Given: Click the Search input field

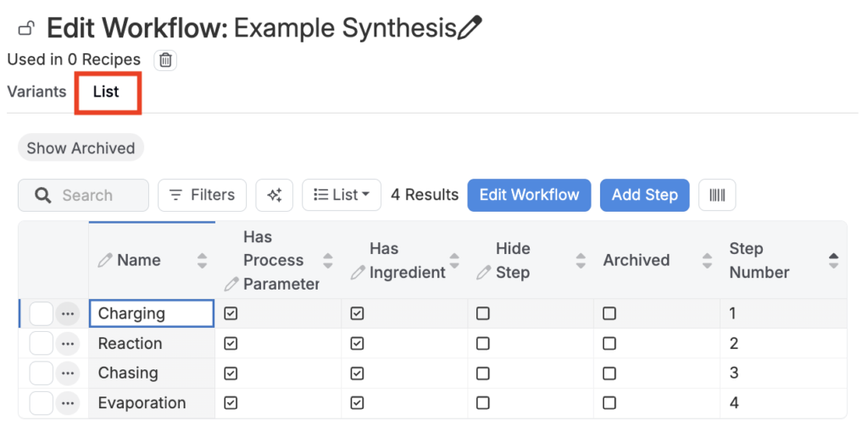Looking at the screenshot, I should 93,196.
